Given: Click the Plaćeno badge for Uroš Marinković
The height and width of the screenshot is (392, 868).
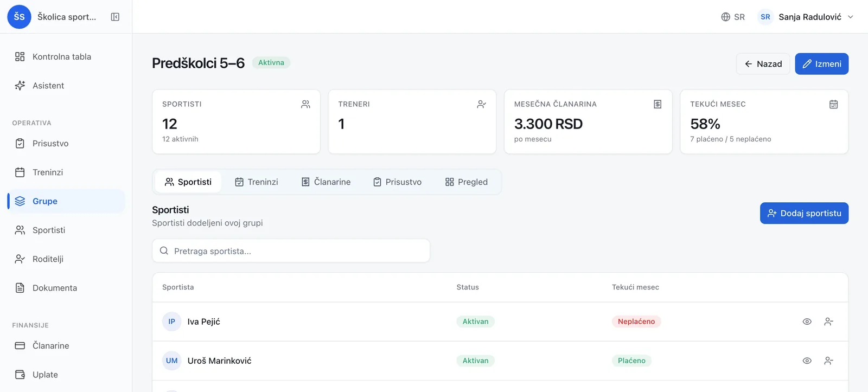Looking at the screenshot, I should pos(631,361).
